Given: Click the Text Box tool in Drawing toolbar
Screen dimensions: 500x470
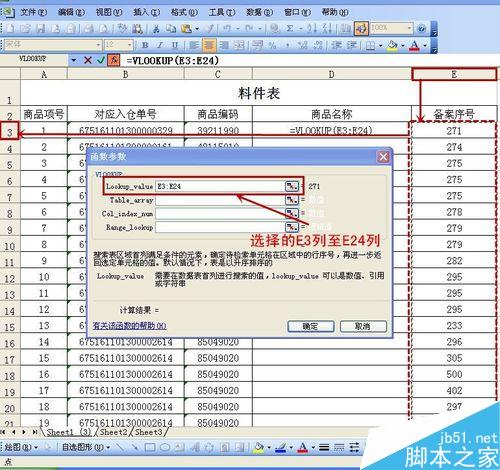Looking at the screenshot, I should point(179,447).
